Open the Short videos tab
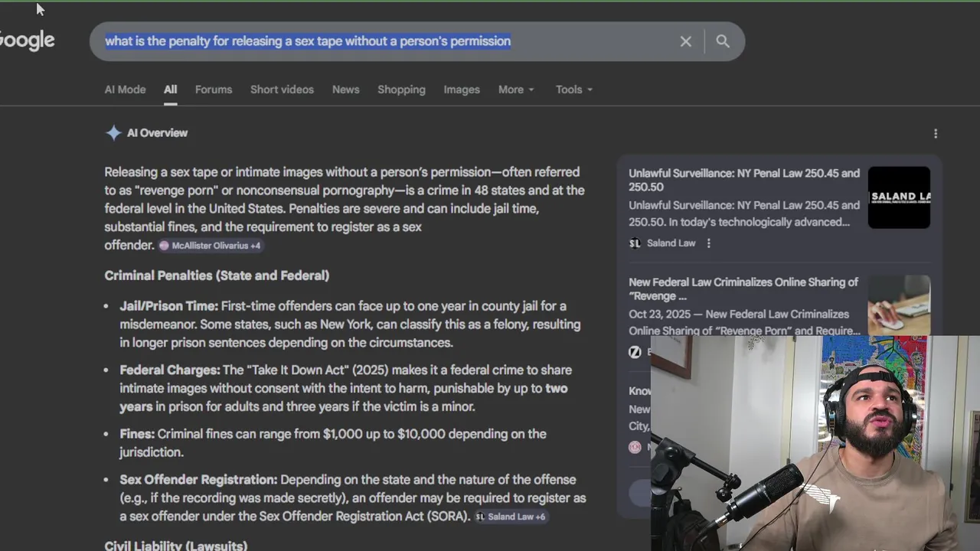 point(282,90)
